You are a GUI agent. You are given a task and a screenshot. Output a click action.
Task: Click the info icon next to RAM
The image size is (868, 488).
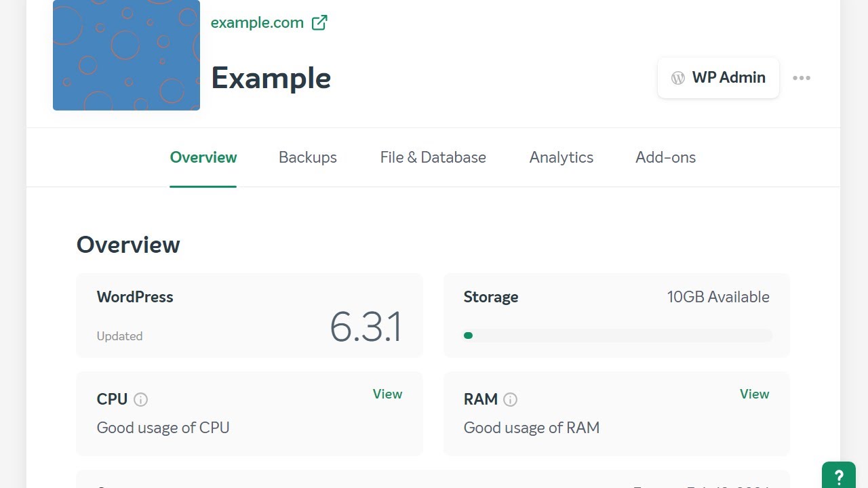point(511,400)
